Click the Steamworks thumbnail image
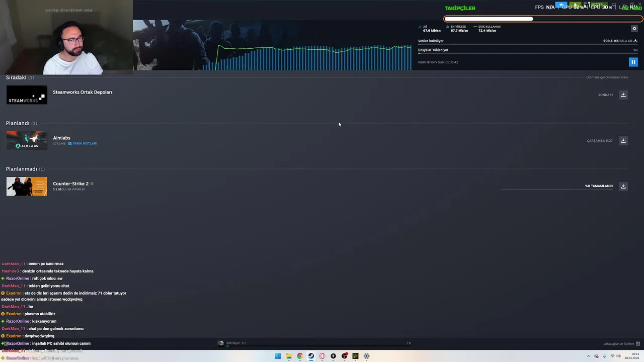Screen dimensions: 644x362 point(27,95)
